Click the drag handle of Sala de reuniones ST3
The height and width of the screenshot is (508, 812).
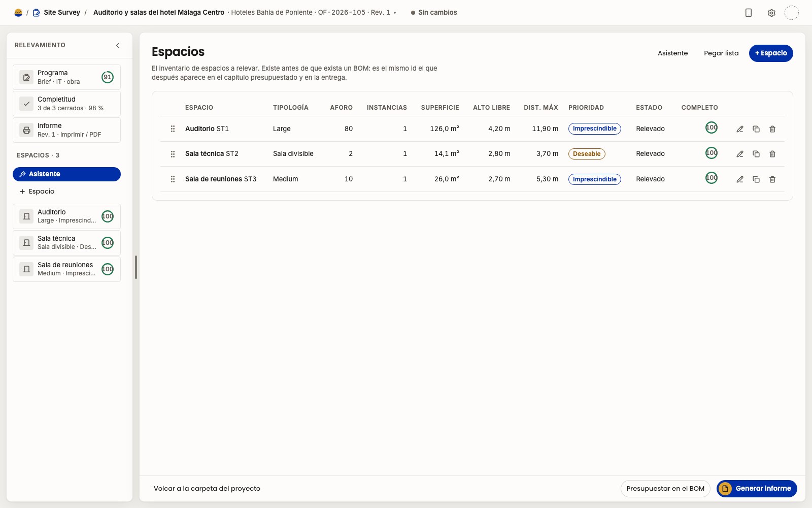click(173, 179)
